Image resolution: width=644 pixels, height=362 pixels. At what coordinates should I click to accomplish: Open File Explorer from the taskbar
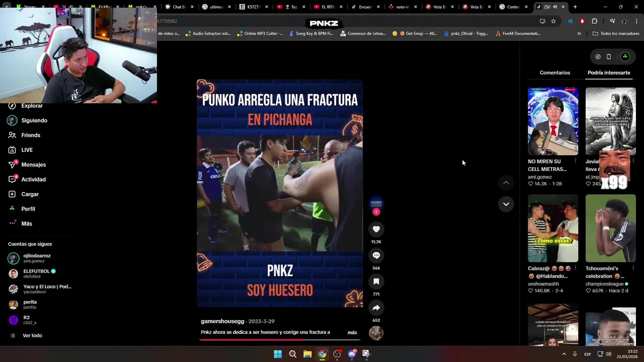click(x=307, y=354)
